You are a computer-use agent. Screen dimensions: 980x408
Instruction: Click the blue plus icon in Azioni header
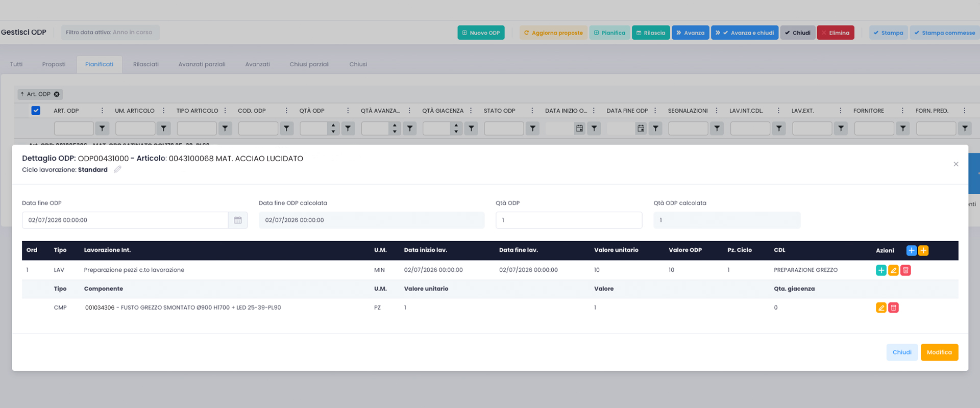(x=911, y=250)
